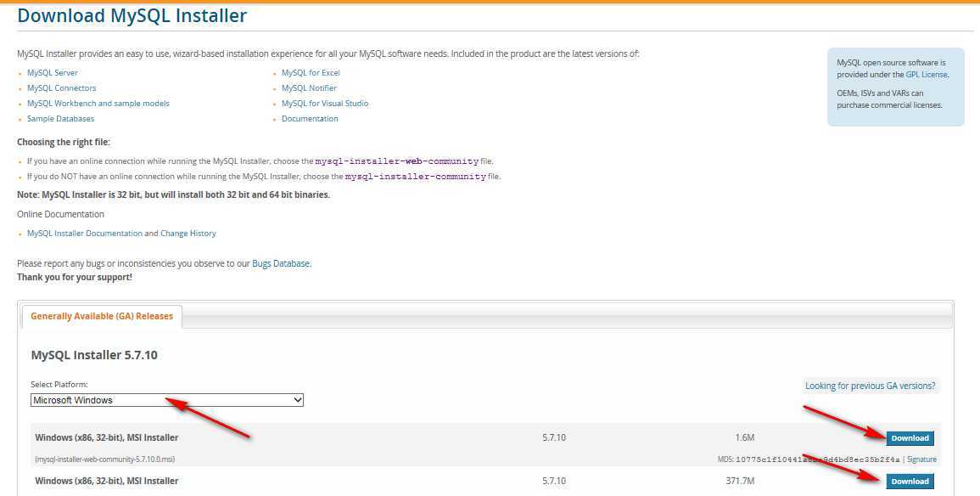This screenshot has height=496, width=980.
Task: Click the GPL License link
Action: coord(927,75)
